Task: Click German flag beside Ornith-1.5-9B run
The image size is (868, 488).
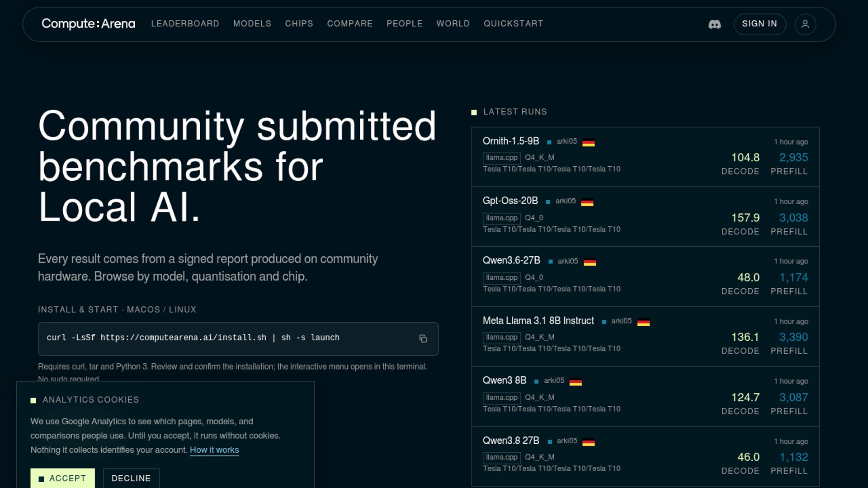Action: tap(588, 142)
